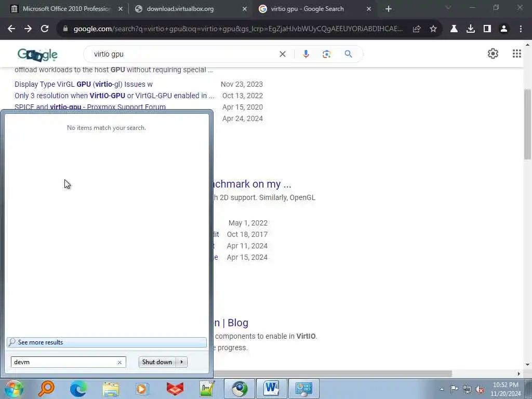Open Notepad++ from taskbar
Image resolution: width=532 pixels, height=399 pixels.
click(x=207, y=389)
